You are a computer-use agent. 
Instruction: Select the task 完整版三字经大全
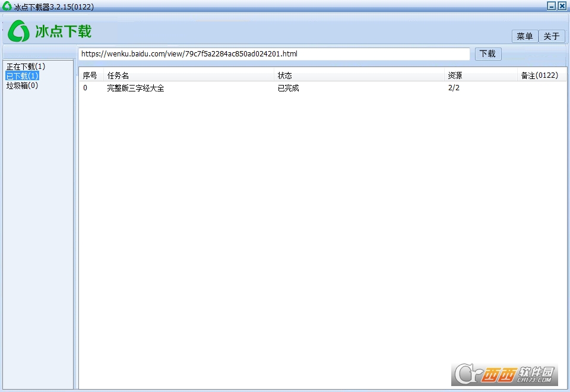135,88
